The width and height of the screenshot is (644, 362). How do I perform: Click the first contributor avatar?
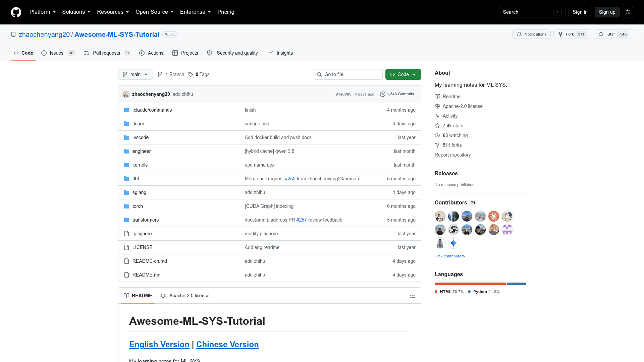[440, 216]
